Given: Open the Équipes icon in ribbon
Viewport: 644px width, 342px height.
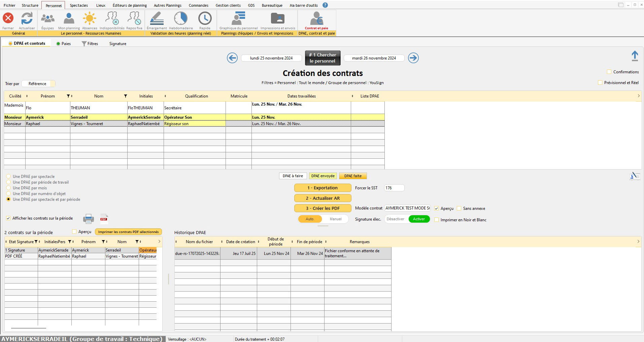Looking at the screenshot, I should point(47,18).
